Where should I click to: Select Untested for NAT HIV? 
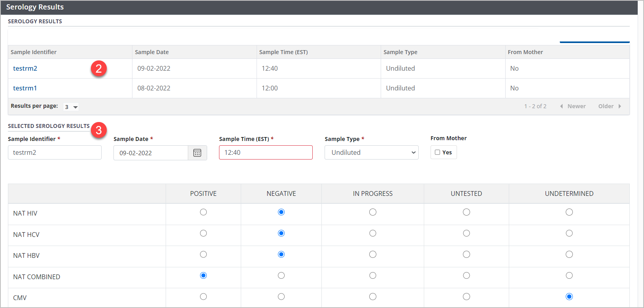pyautogui.click(x=466, y=212)
